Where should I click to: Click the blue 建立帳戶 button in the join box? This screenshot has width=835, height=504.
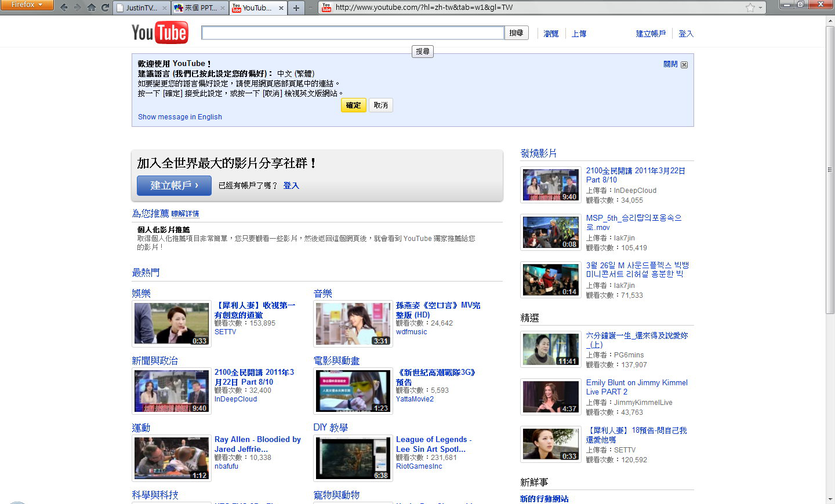pyautogui.click(x=174, y=185)
